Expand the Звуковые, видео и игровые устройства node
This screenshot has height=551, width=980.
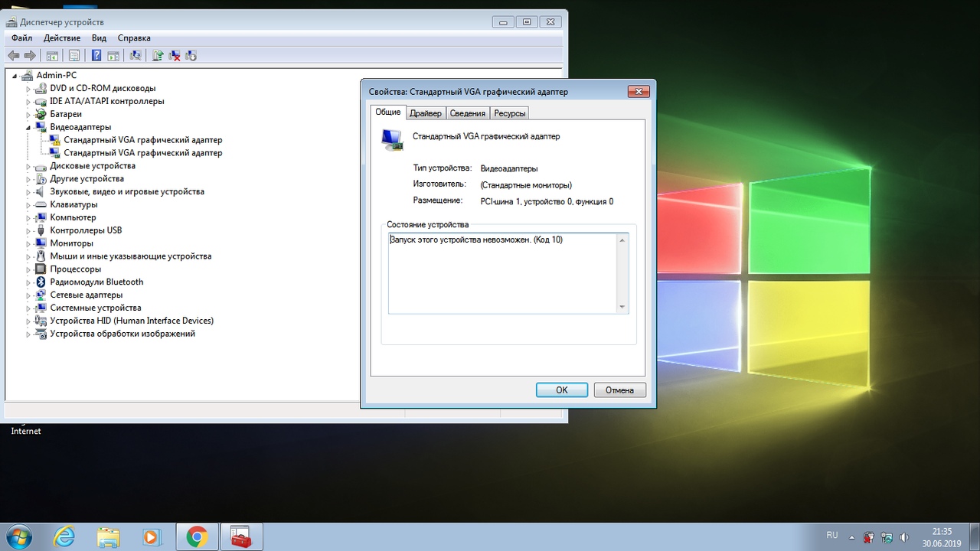[x=29, y=192]
